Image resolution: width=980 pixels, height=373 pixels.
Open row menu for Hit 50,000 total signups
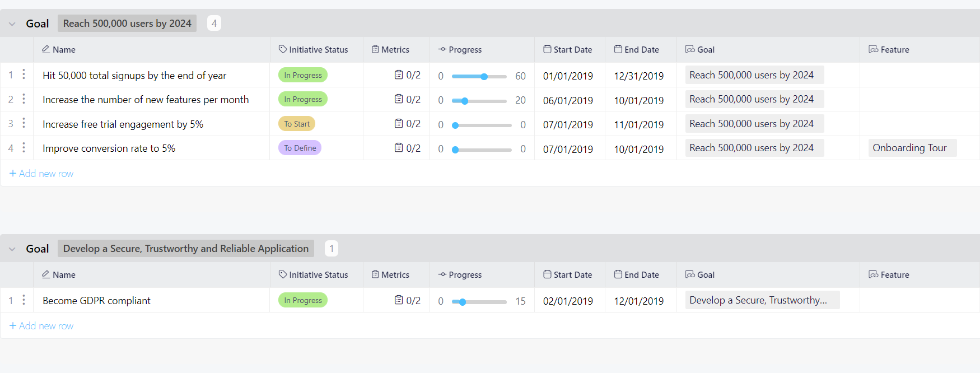[x=24, y=74]
